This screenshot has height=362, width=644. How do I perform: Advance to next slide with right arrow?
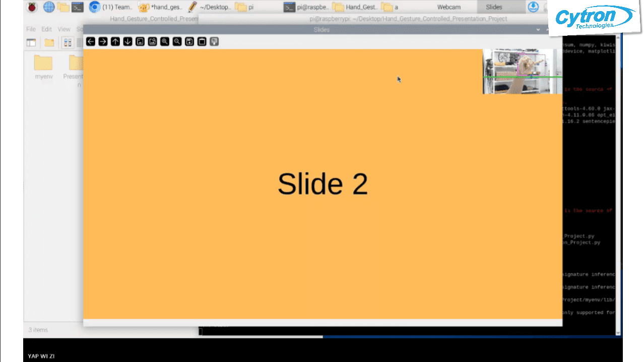(102, 41)
